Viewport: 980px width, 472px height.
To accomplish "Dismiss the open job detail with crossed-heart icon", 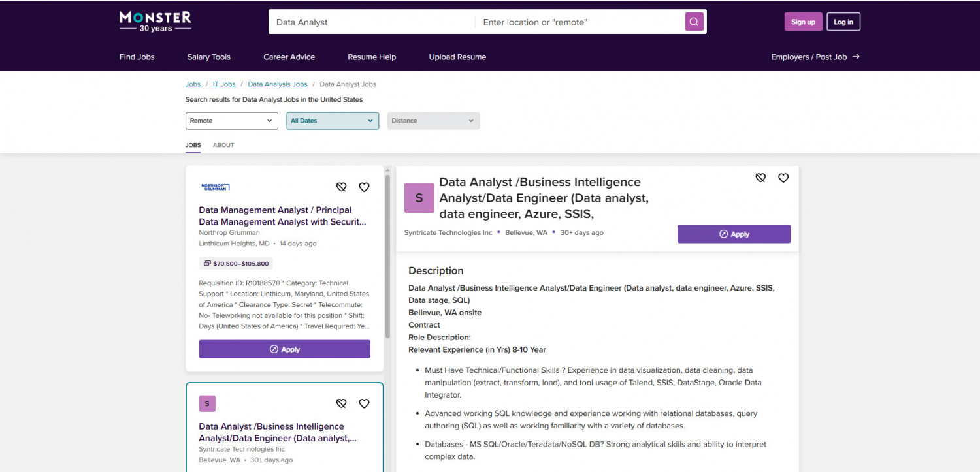I will tap(760, 178).
